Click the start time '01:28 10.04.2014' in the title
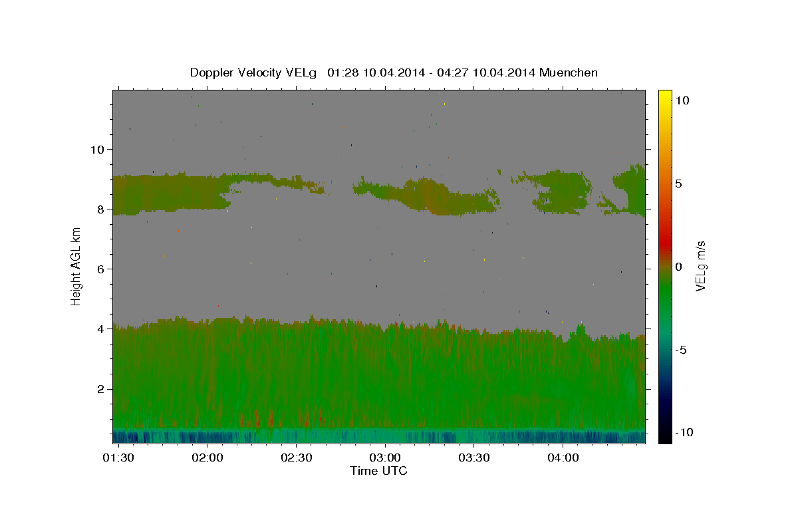This screenshot has width=798, height=532. point(376,72)
